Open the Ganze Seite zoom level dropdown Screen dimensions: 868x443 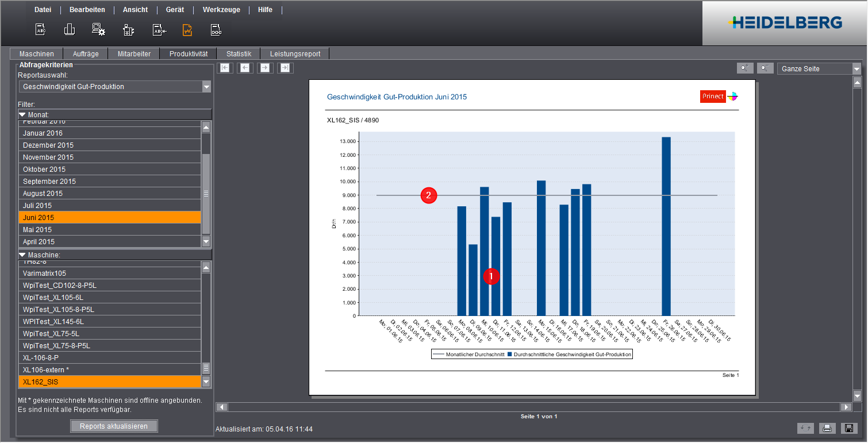pos(819,68)
